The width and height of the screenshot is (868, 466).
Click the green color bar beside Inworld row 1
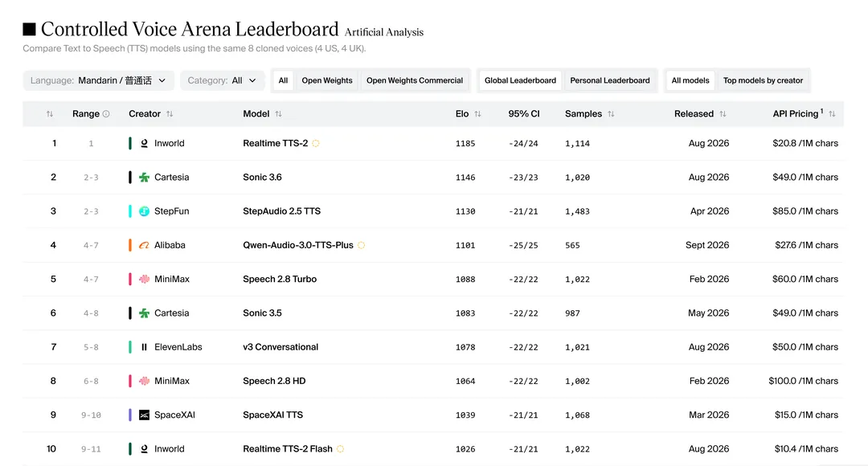(x=130, y=143)
